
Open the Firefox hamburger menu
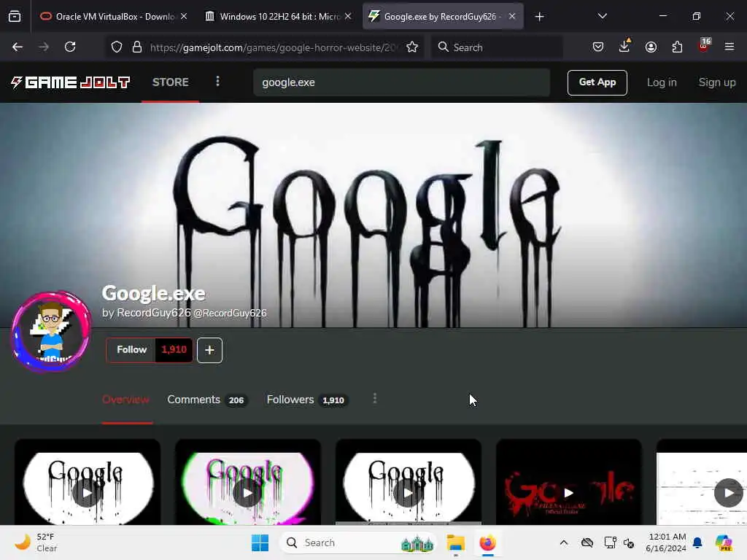(729, 47)
